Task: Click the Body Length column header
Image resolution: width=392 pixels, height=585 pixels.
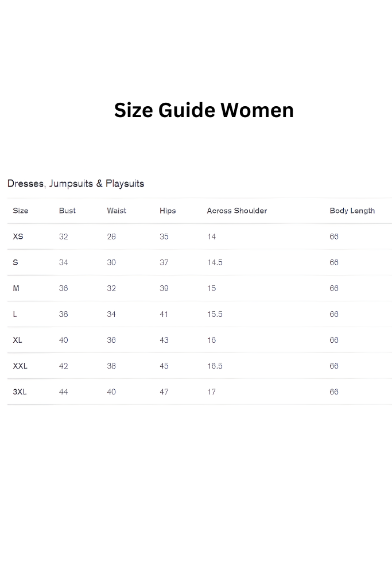Action: pos(352,211)
